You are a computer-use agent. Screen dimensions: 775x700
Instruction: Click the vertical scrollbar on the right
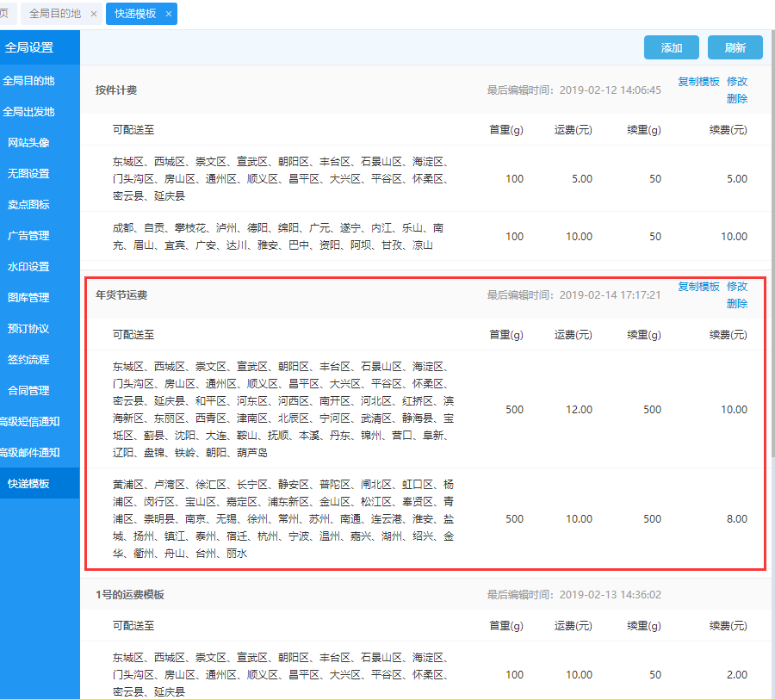click(x=771, y=258)
